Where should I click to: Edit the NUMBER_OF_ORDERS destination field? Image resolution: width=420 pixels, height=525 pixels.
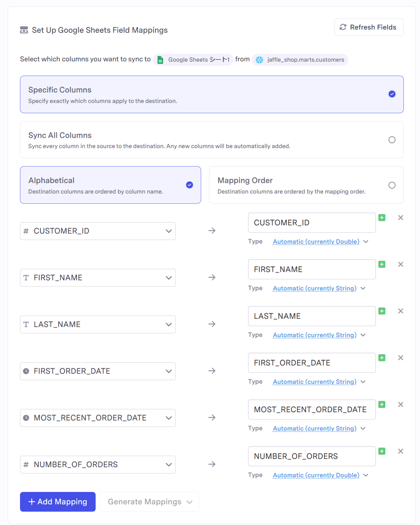pyautogui.click(x=312, y=456)
